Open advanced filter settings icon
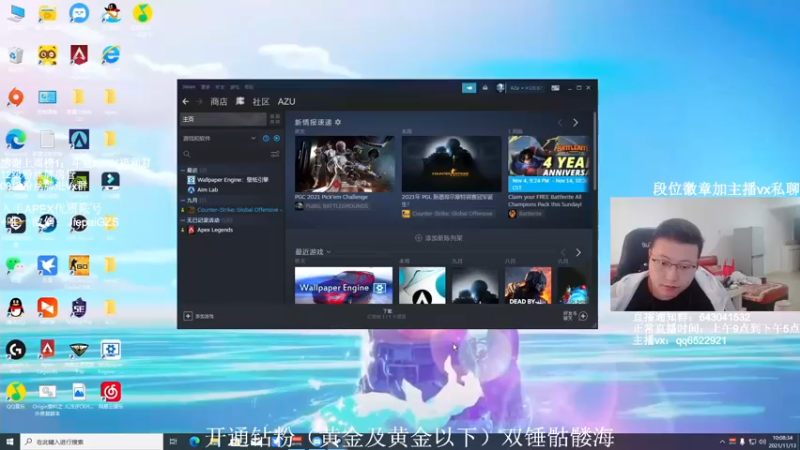 (x=275, y=154)
